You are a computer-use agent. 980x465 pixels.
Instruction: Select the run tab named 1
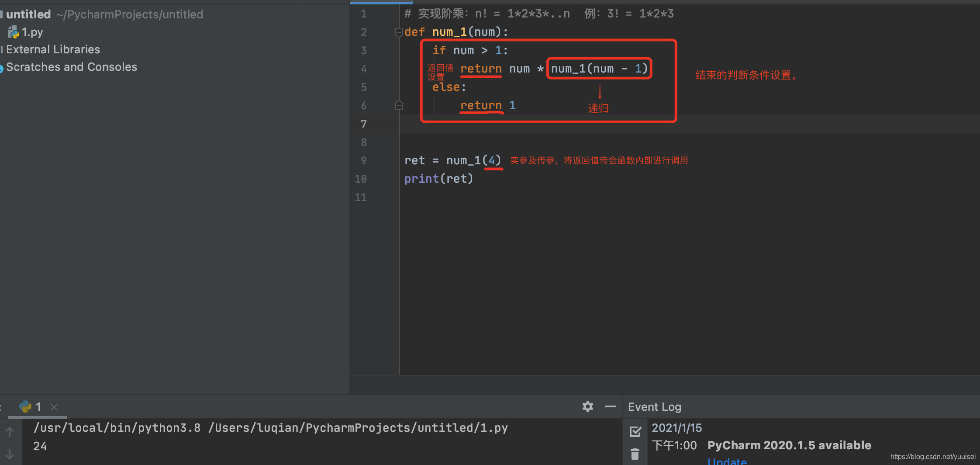point(38,407)
